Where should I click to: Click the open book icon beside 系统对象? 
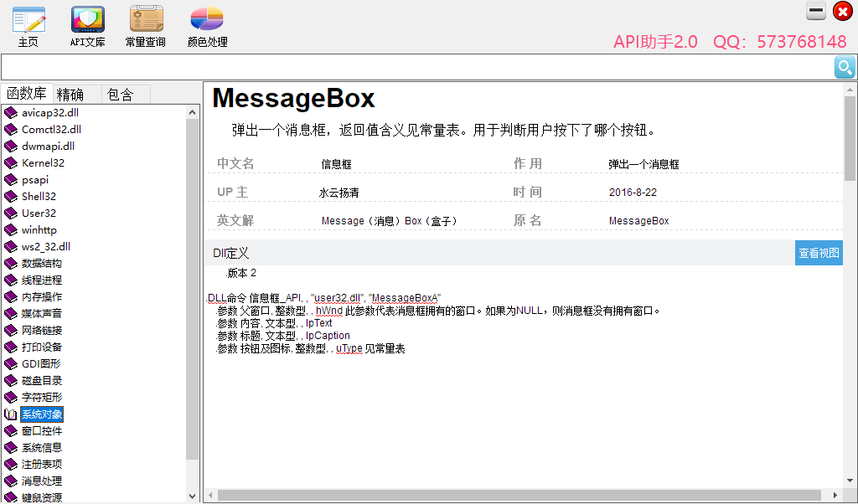point(11,414)
